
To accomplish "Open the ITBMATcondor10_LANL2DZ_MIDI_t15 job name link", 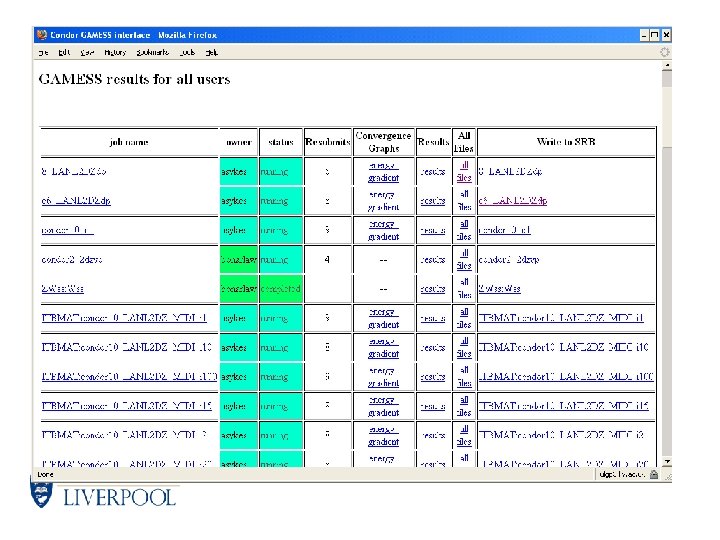I will pos(127,406).
